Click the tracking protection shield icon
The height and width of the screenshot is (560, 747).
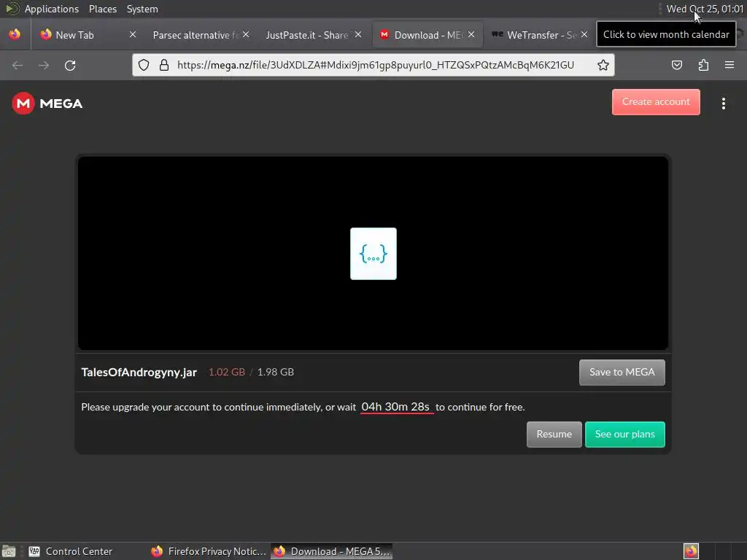144,65
